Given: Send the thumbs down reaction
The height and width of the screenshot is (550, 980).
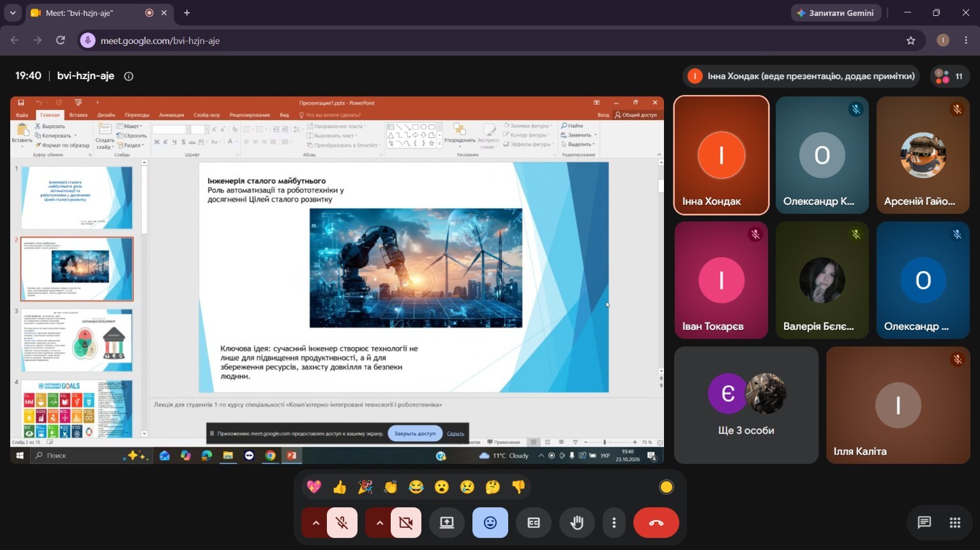Looking at the screenshot, I should click(518, 487).
